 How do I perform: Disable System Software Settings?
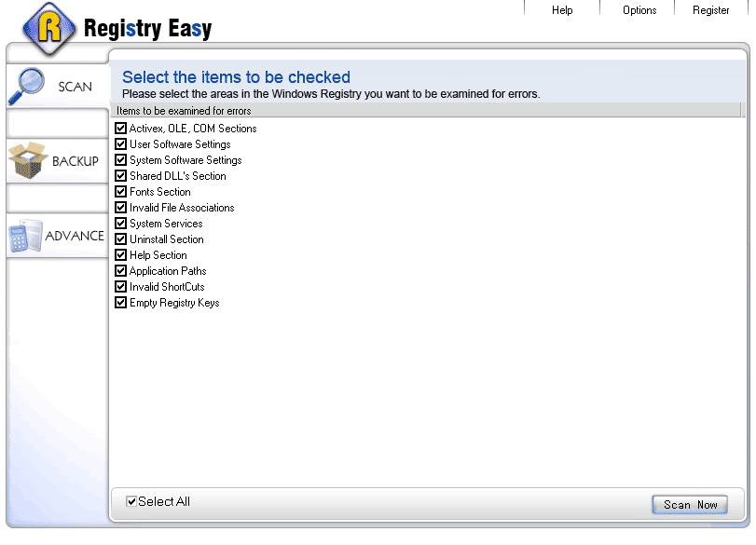[x=120, y=160]
